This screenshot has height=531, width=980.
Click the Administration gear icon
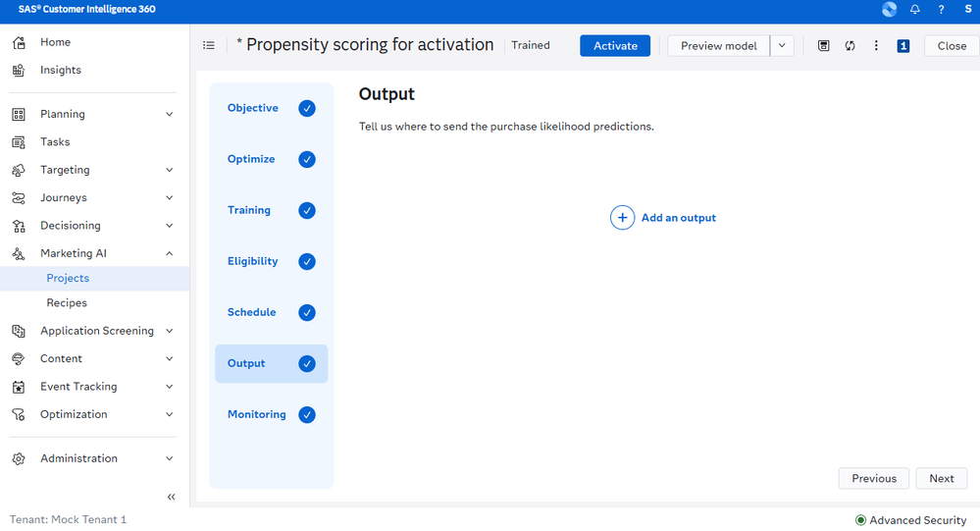point(19,459)
